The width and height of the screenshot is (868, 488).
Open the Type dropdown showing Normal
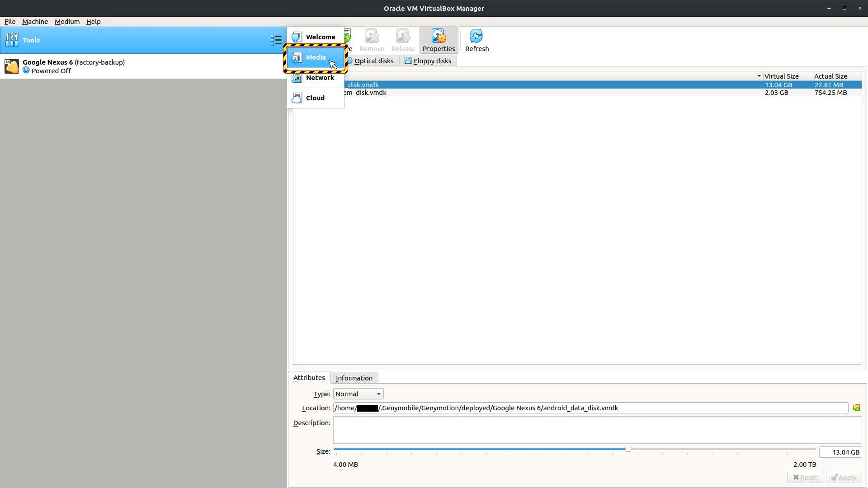pyautogui.click(x=357, y=394)
